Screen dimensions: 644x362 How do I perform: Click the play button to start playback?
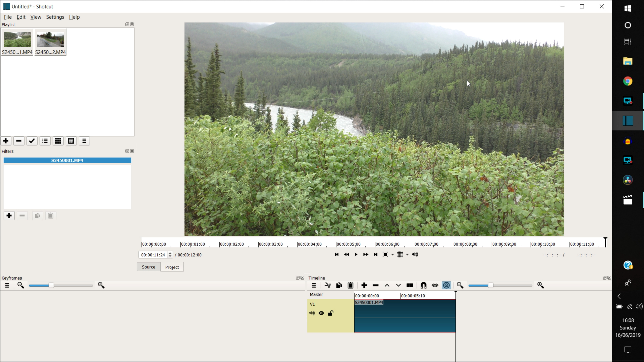[357, 254]
